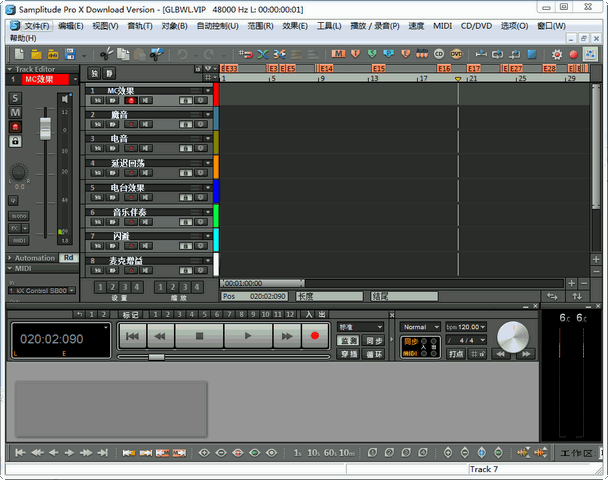Open the 编辑(E) menu
Image resolution: width=608 pixels, height=480 pixels.
pos(71,26)
